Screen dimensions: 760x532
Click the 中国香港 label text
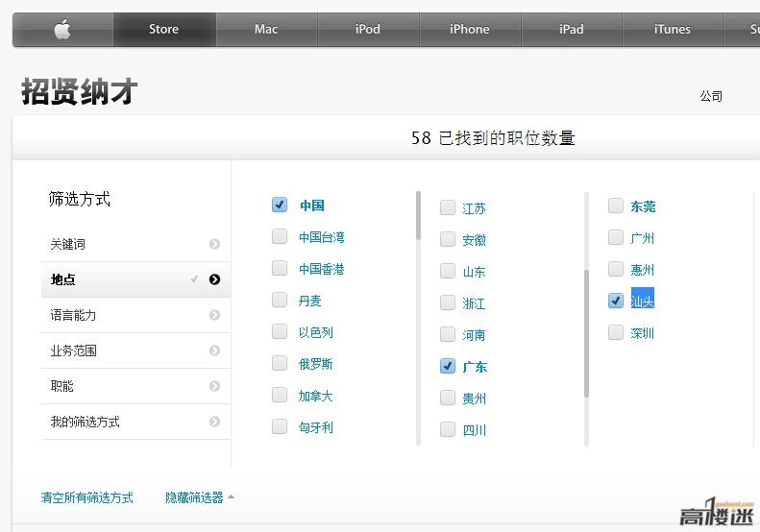point(321,269)
